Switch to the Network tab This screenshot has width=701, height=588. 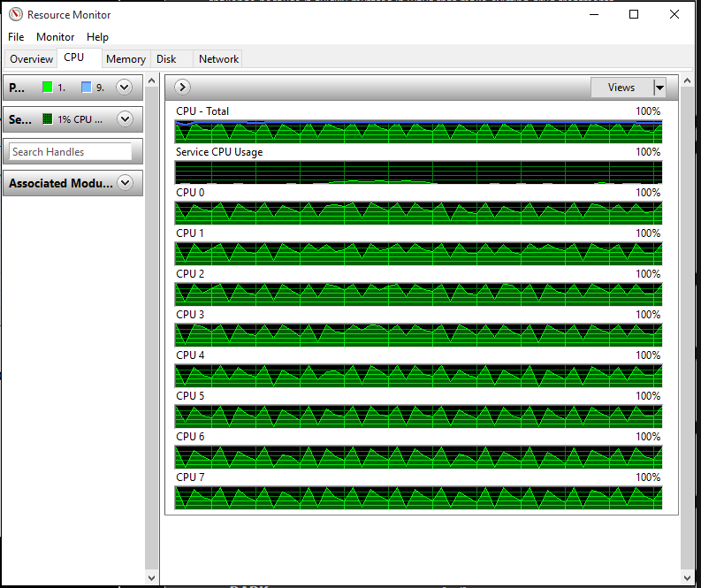tap(218, 59)
